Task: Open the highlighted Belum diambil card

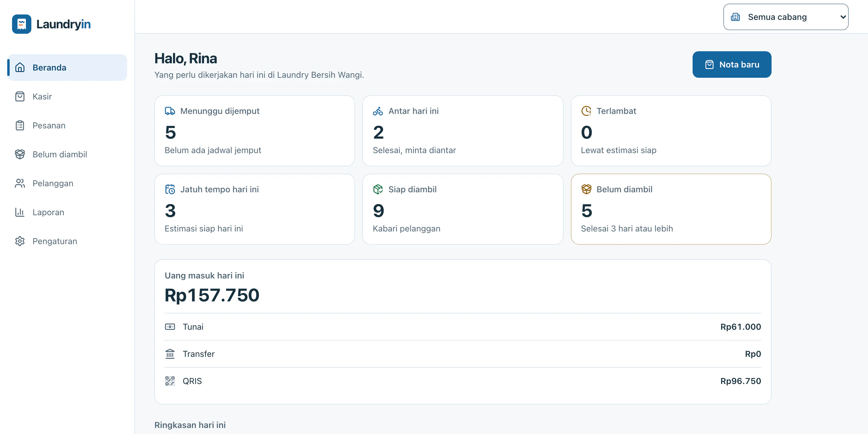Action: 671,209
